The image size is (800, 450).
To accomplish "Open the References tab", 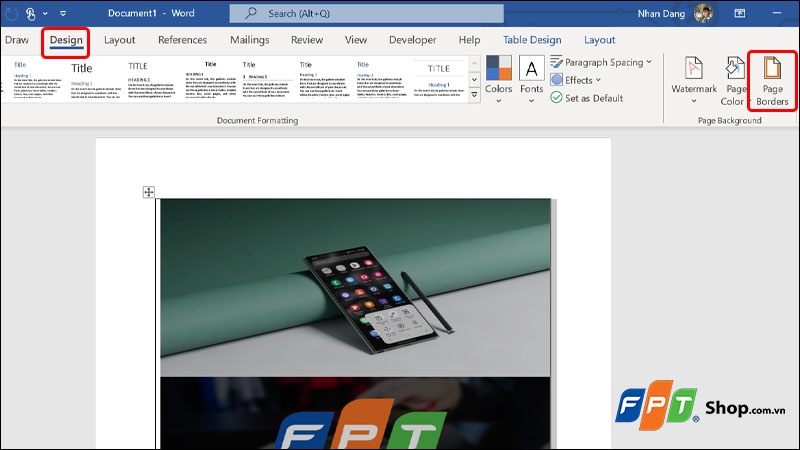I will [182, 40].
